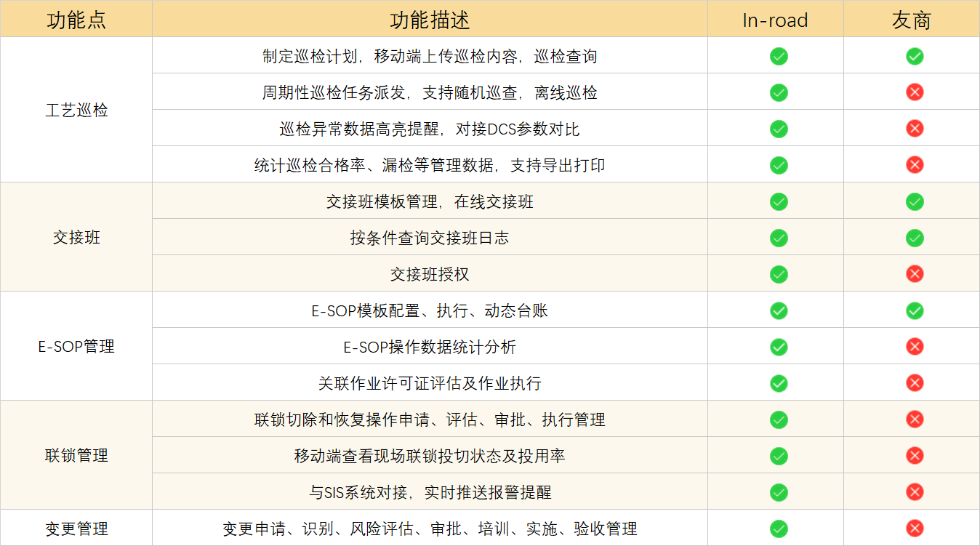Click the In-road check for 与SIS系统对接 row

pos(778,492)
